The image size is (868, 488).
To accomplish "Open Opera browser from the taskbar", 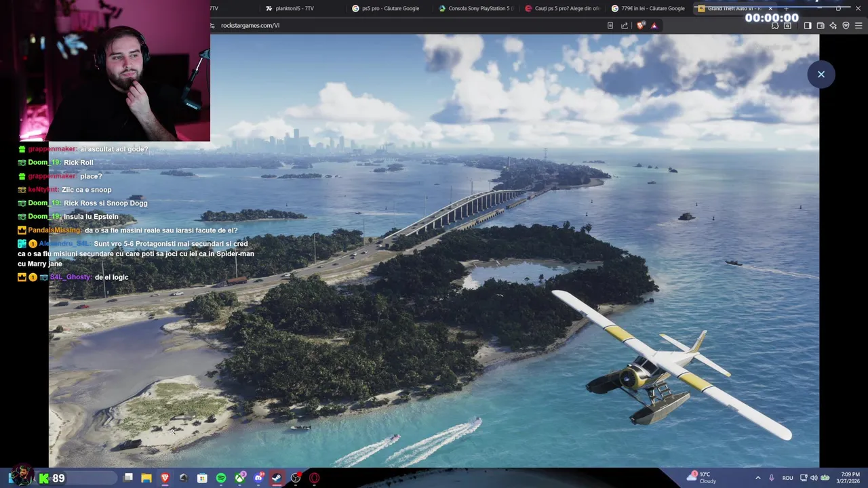I will (315, 478).
